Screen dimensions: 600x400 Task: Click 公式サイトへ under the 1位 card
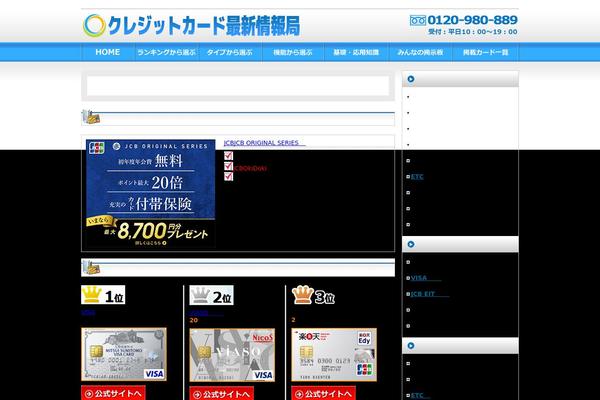click(x=113, y=393)
